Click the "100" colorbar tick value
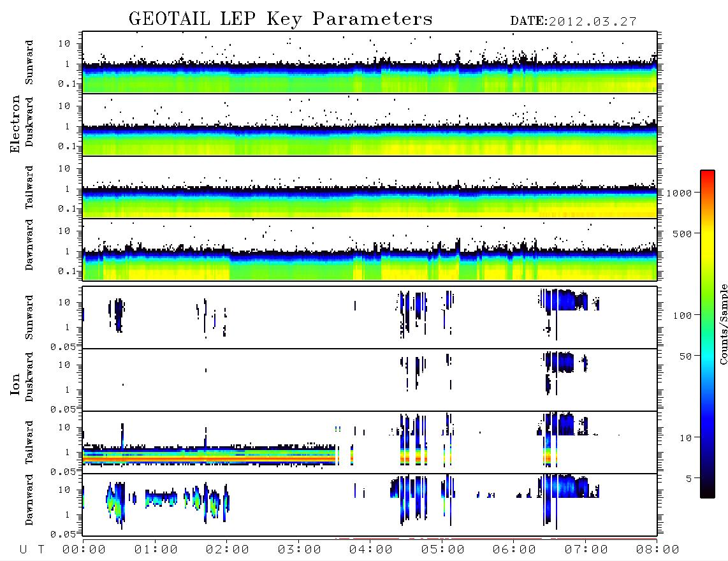 683,316
